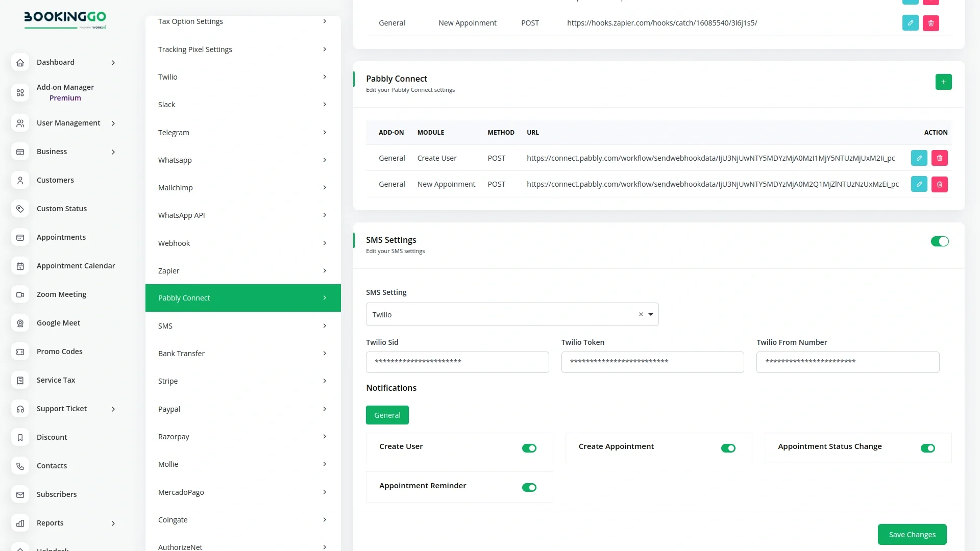Screen dimensions: 980x551
Task: Click the Zoom Meeting camera icon in sidebar
Action: (20, 294)
